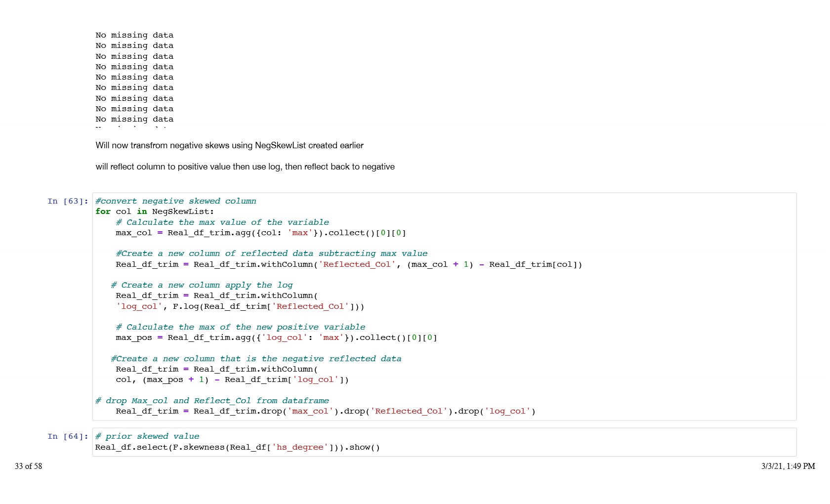
Task: Click the max_pos assignment code line
Action: (x=276, y=337)
